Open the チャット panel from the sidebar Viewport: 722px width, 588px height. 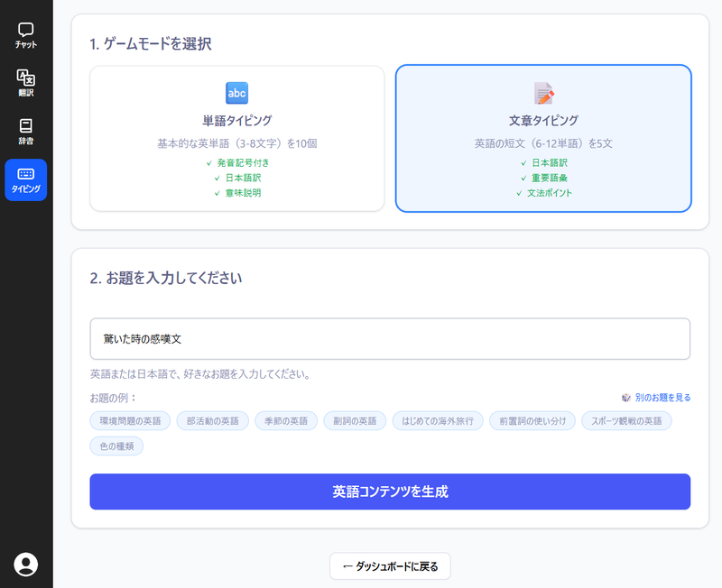tap(26, 34)
